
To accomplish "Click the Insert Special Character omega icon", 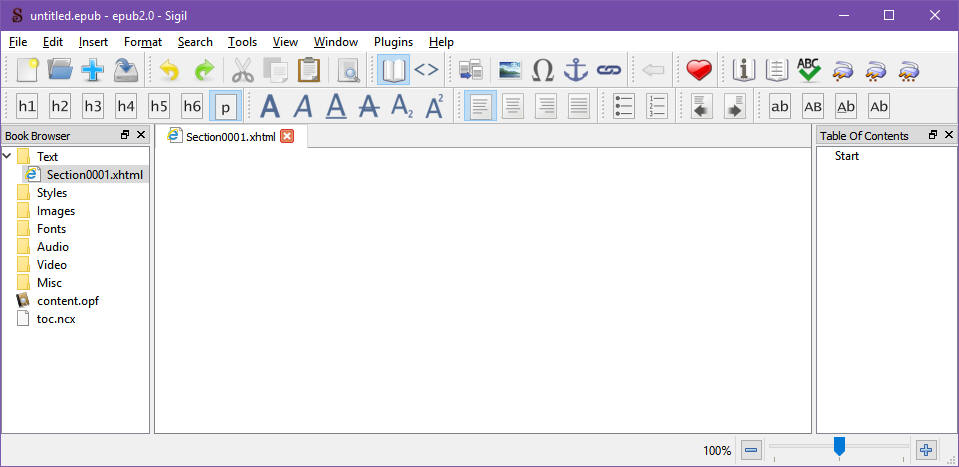I will (x=542, y=70).
